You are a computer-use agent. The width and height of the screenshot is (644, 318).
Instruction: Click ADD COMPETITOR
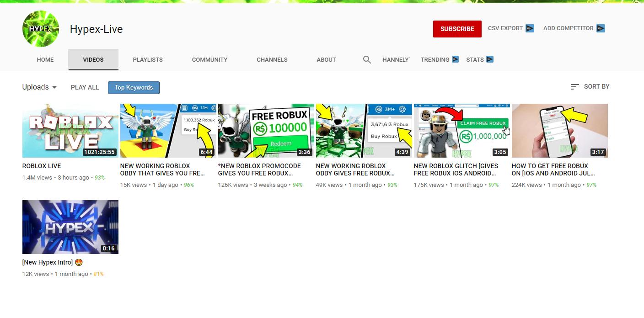click(569, 28)
